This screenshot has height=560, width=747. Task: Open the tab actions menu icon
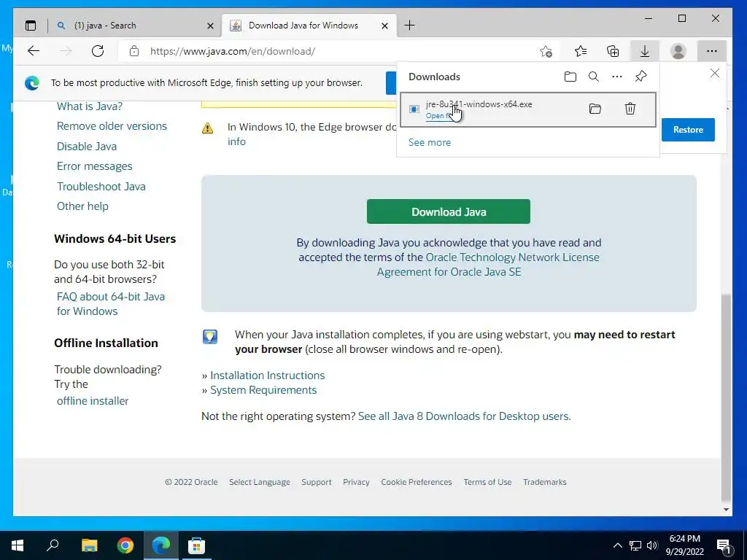(x=31, y=26)
